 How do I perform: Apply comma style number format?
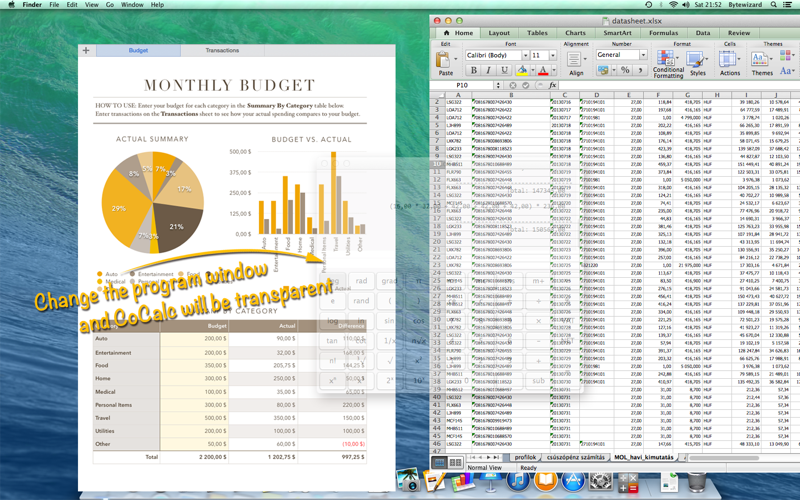tap(640, 70)
